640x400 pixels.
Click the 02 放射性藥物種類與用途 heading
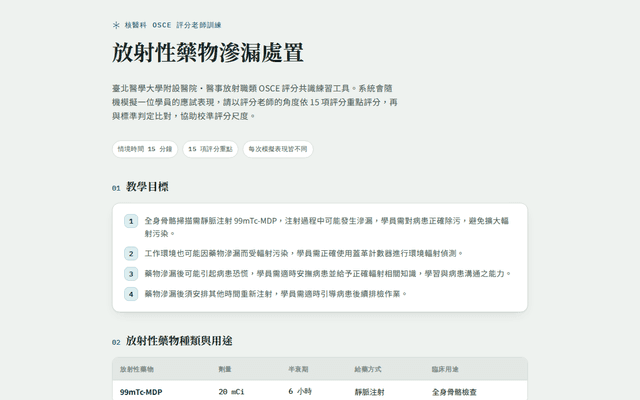pyautogui.click(x=172, y=341)
